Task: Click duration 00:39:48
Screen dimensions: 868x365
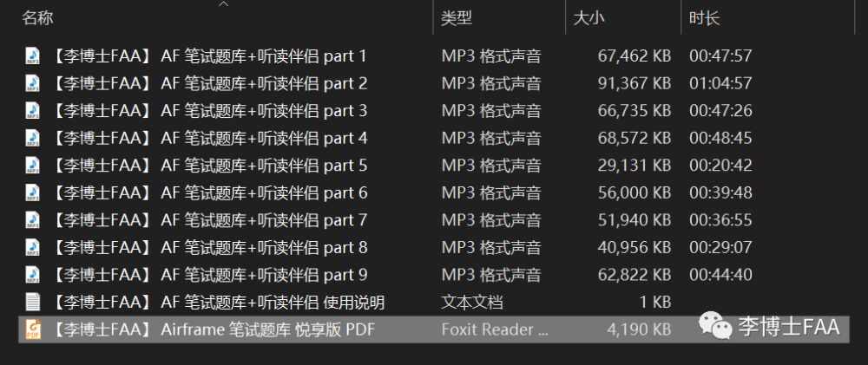Action: point(720,192)
